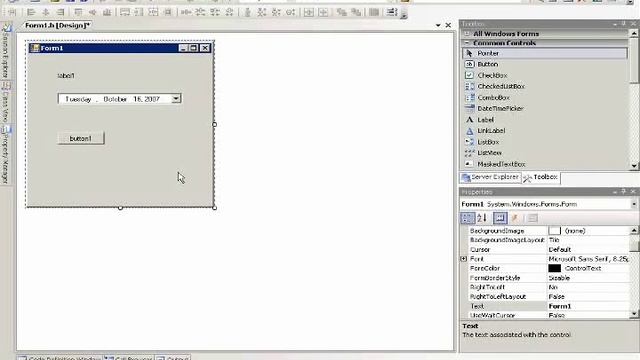Image resolution: width=640 pixels, height=360 pixels.
Task: Show properties in Categorized view
Action: click(x=467, y=218)
